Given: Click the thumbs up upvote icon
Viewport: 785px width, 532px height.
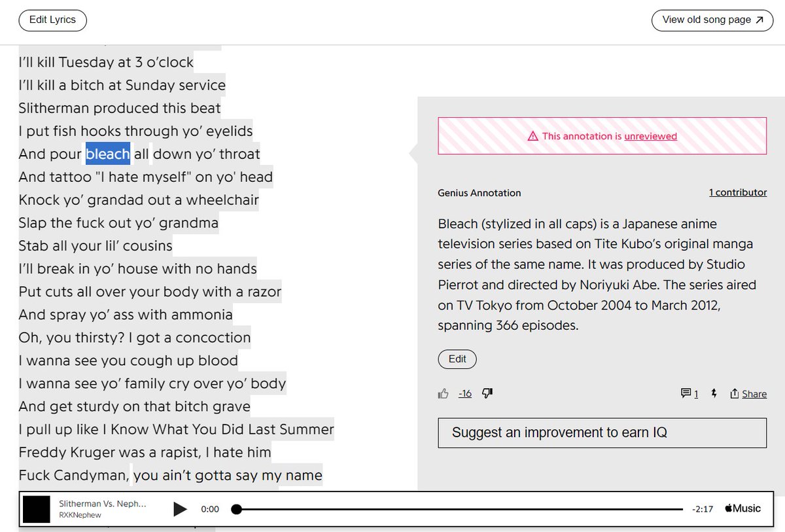Looking at the screenshot, I should point(444,393).
